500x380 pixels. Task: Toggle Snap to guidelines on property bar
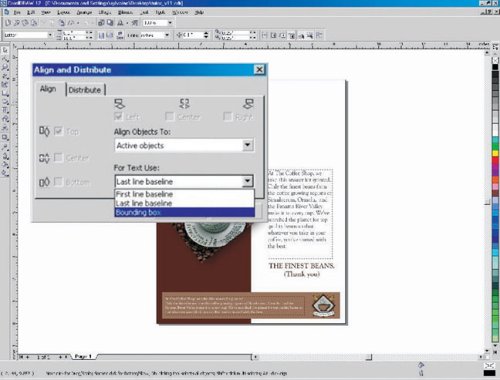[274, 35]
